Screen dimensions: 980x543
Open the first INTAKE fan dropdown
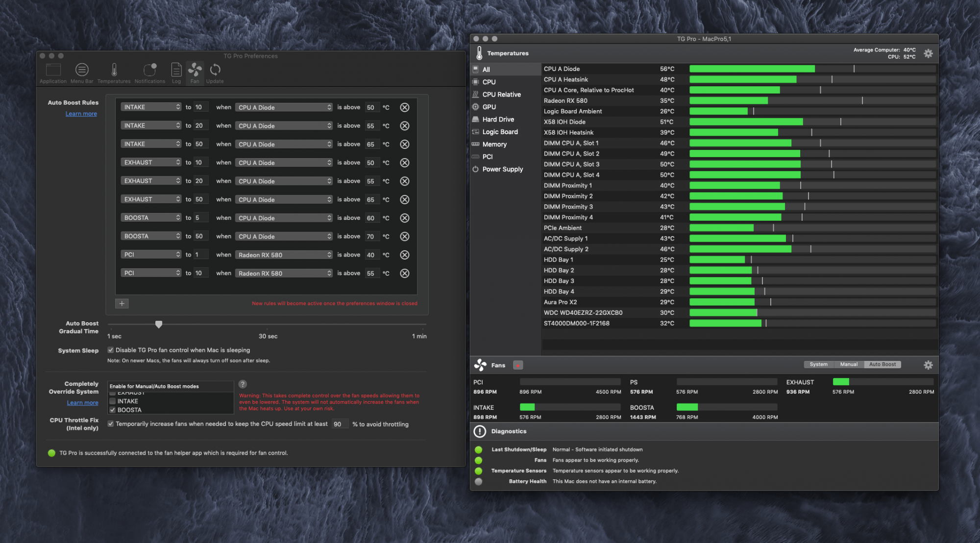[x=151, y=107]
